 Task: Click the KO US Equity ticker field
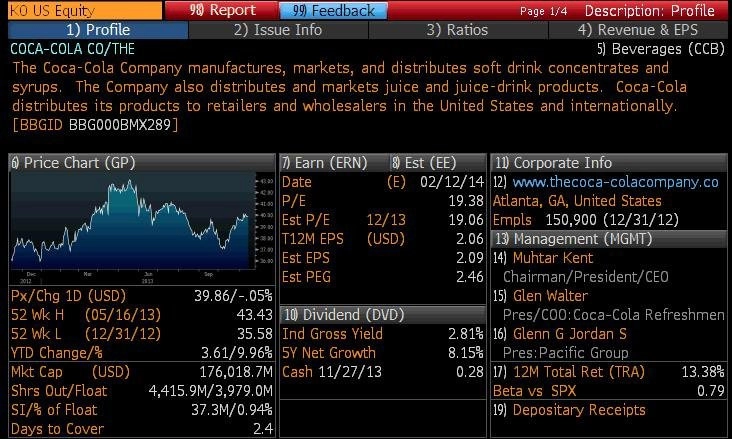coord(85,10)
